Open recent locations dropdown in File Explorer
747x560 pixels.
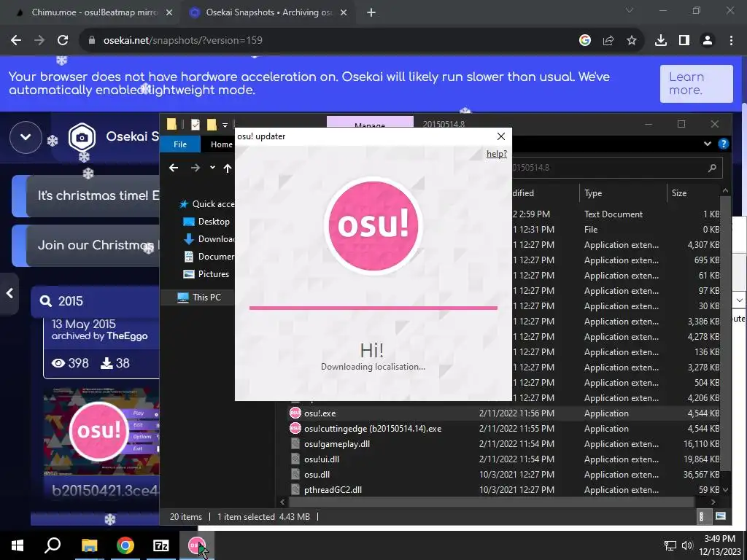pyautogui.click(x=212, y=167)
